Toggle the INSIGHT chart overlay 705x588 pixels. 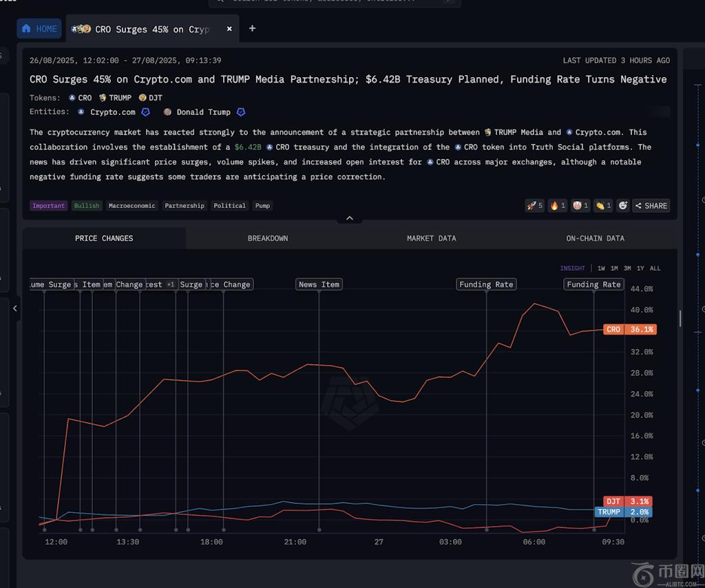[x=572, y=269]
